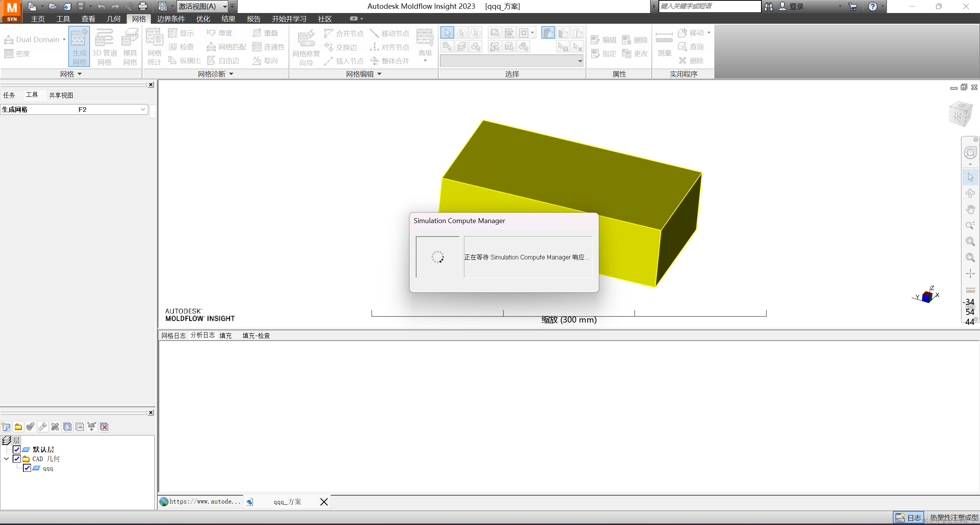Click the 合并节点 merge nodes tool

[x=344, y=33]
